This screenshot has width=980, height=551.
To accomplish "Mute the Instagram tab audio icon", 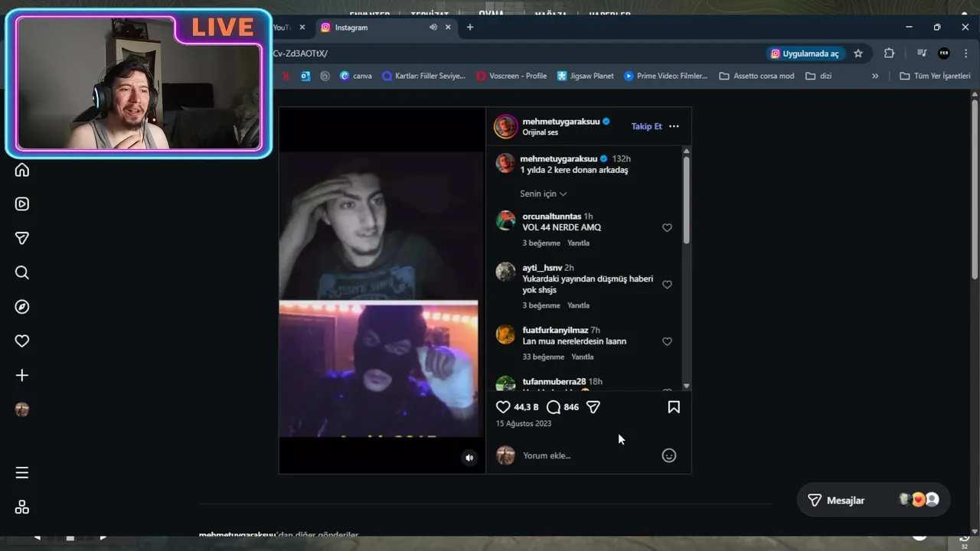I will (433, 28).
